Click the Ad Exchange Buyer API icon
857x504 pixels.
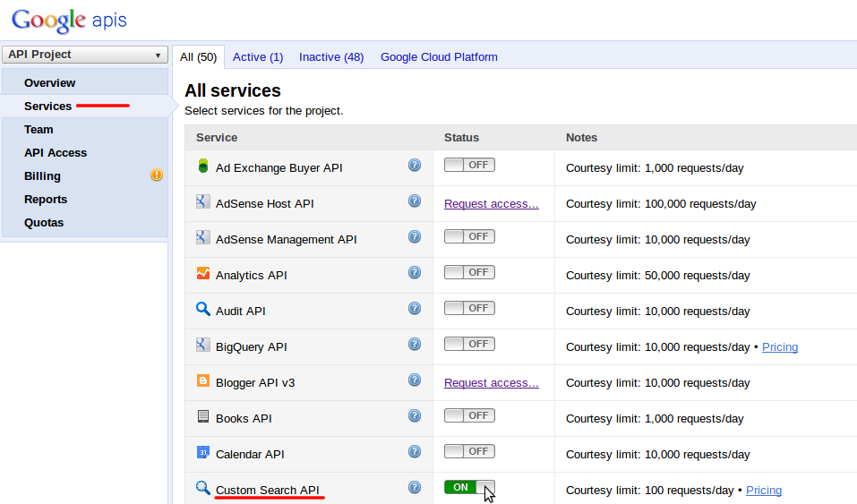(202, 167)
